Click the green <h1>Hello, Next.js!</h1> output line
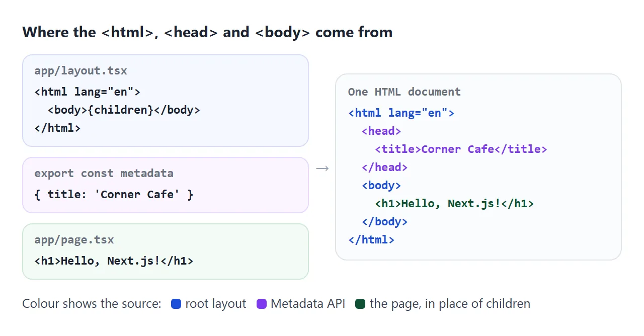This screenshot has width=644, height=336. pyautogui.click(x=454, y=204)
